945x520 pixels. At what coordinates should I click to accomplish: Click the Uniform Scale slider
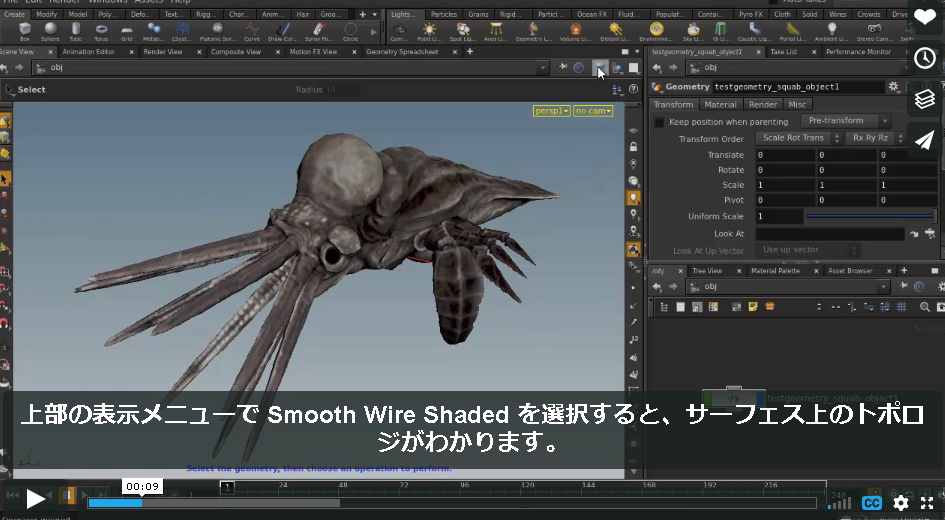[x=871, y=216]
